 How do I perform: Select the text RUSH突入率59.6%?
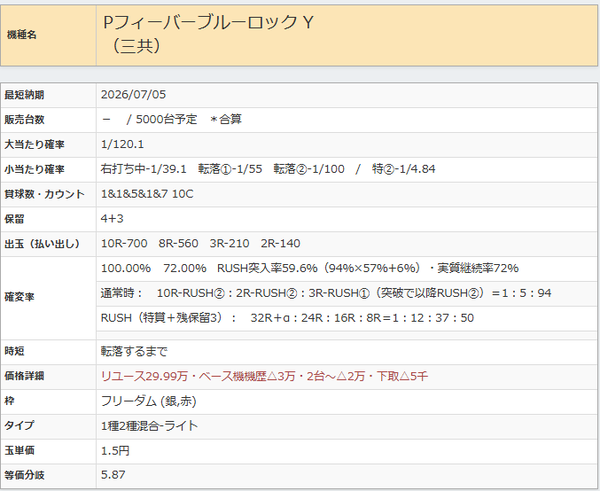coord(267,268)
